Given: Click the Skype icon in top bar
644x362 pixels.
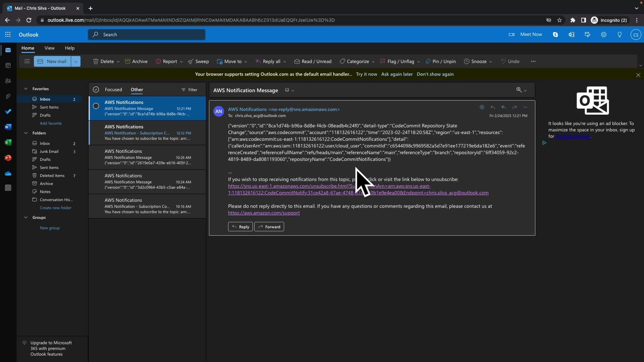Looking at the screenshot, I should pyautogui.click(x=555, y=35).
